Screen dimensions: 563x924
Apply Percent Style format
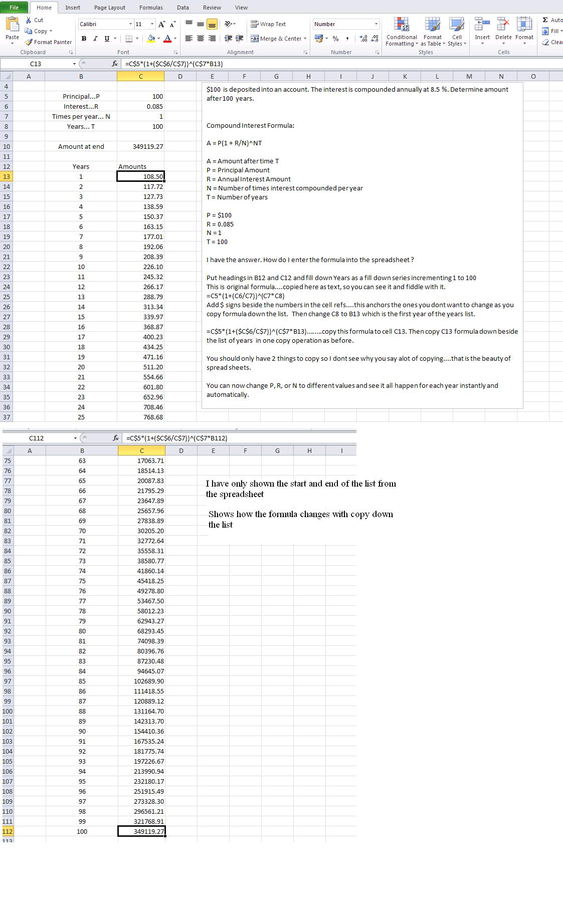point(335,39)
